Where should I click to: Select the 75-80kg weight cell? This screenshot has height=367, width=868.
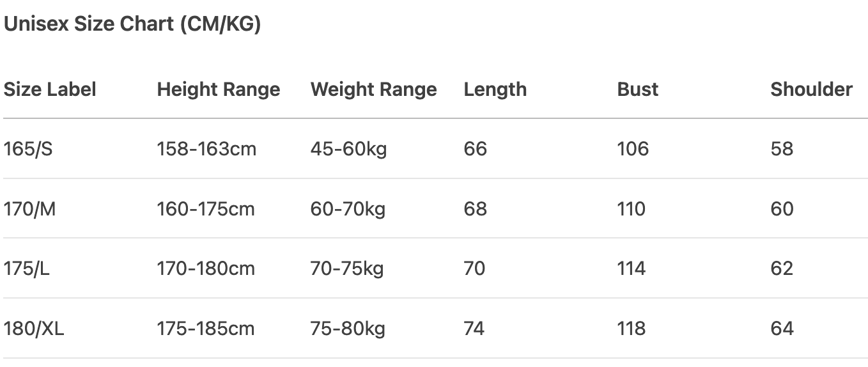tap(348, 329)
